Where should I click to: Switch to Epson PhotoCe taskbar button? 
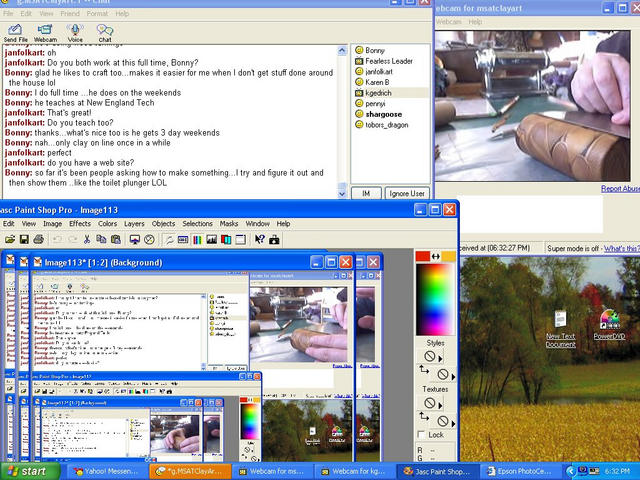coord(520,471)
